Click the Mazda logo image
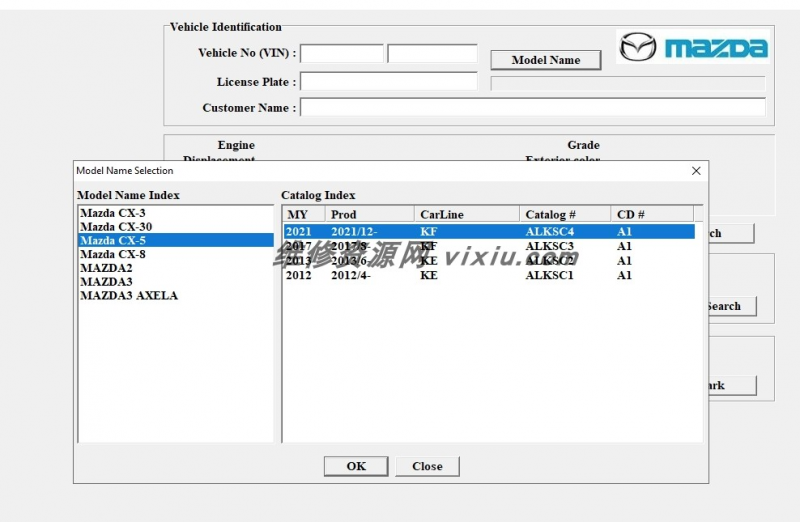The image size is (800, 522). pyautogui.click(x=692, y=47)
